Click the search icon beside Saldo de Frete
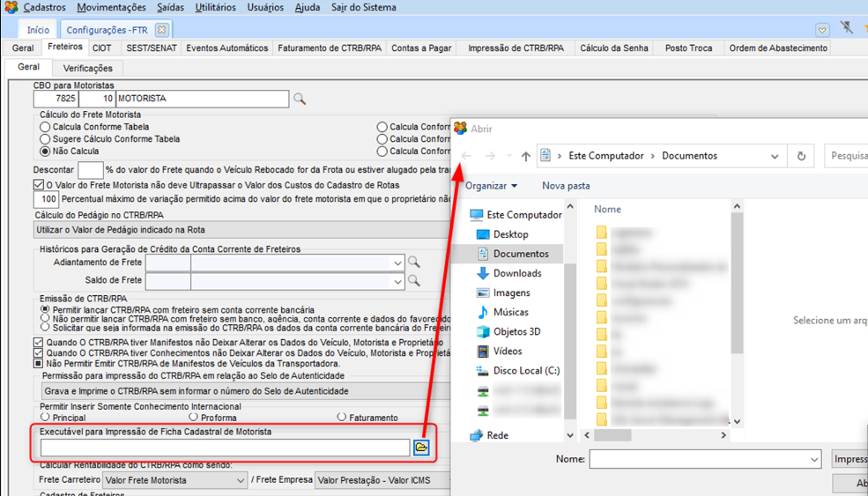This screenshot has height=496, width=868. (x=413, y=281)
